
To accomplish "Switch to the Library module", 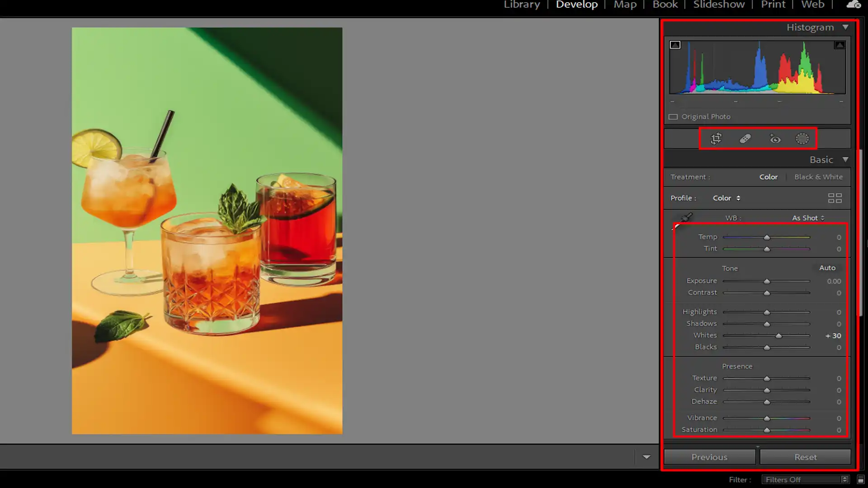I will (522, 5).
